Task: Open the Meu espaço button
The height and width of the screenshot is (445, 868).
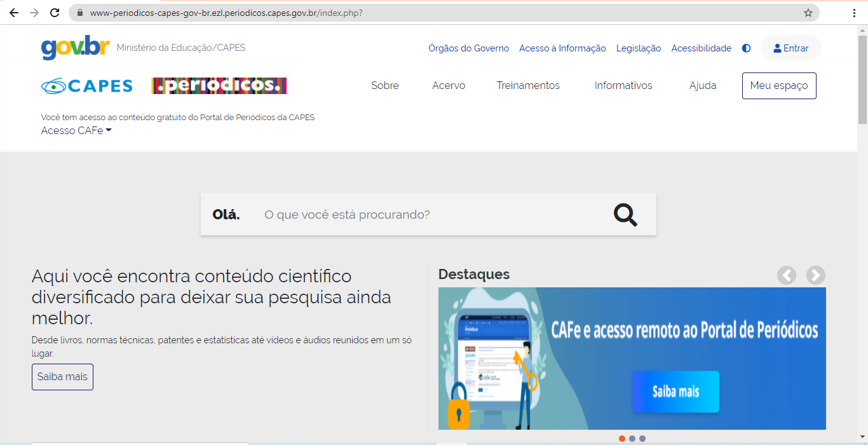Action: 779,86
